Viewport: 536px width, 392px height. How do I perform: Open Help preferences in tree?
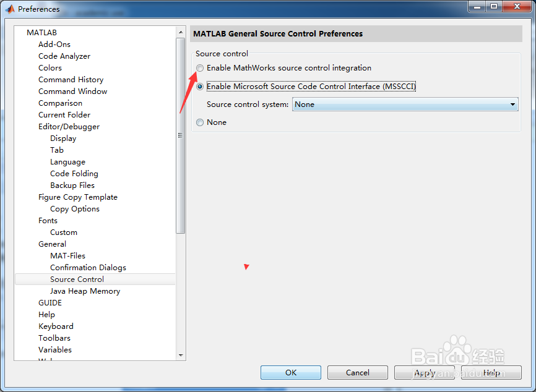tap(46, 315)
